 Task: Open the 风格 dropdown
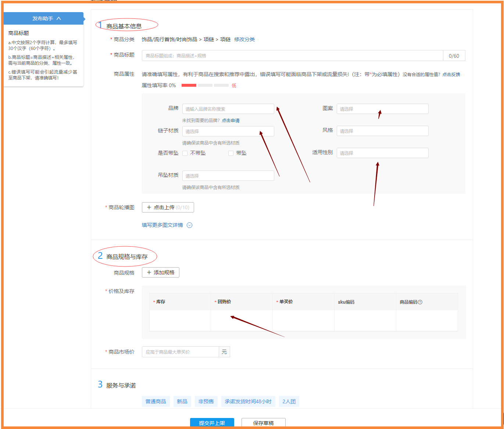pyautogui.click(x=383, y=131)
